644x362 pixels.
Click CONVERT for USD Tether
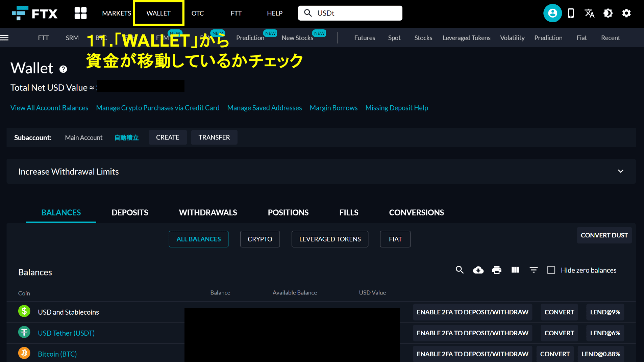[x=559, y=333]
